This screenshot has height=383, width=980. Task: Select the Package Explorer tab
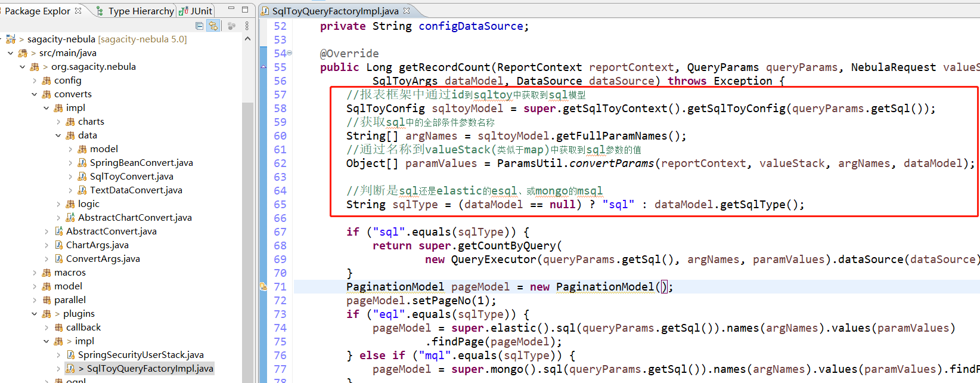click(37, 11)
